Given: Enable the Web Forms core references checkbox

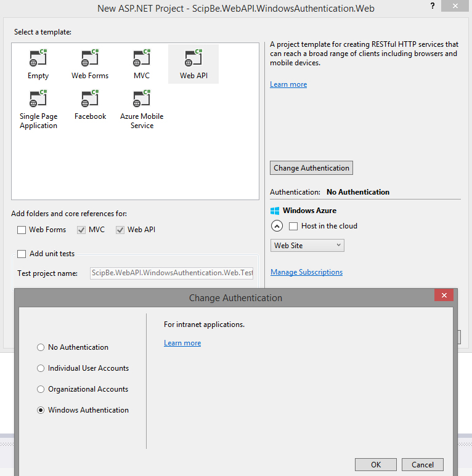Looking at the screenshot, I should click(x=22, y=230).
